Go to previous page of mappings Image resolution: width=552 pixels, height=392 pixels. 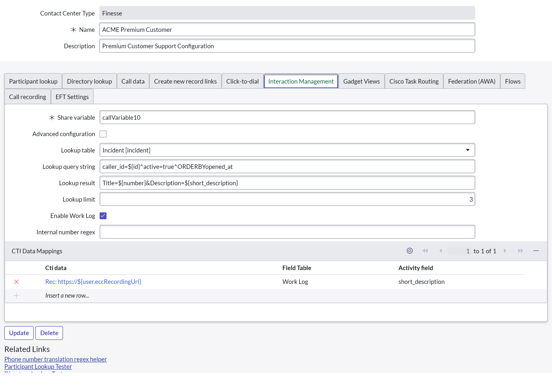(x=441, y=251)
